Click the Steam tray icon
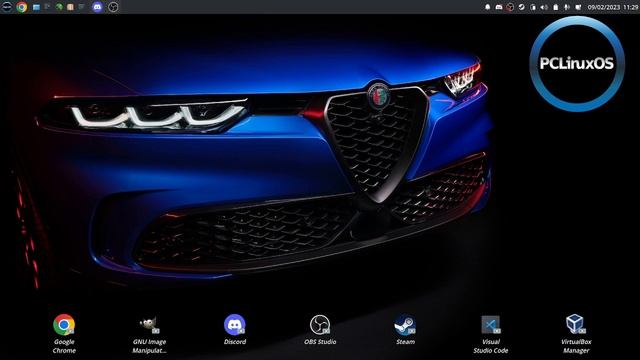The height and width of the screenshot is (360, 640). click(522, 7)
